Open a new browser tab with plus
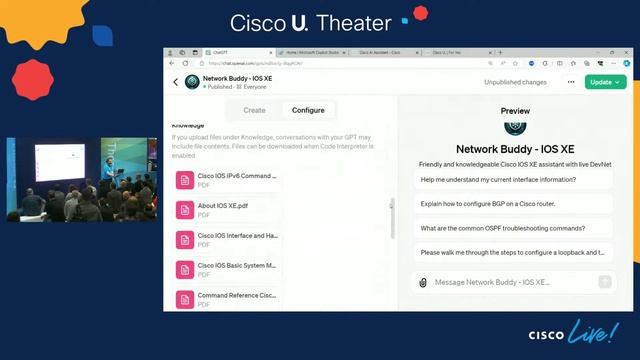This screenshot has width=640, height=360. pyautogui.click(x=500, y=53)
